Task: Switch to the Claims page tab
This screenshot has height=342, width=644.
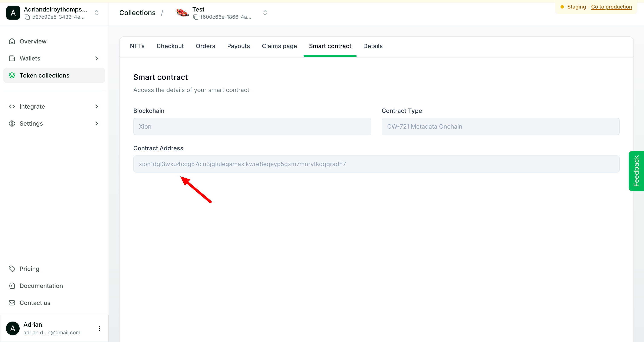Action: [x=279, y=46]
